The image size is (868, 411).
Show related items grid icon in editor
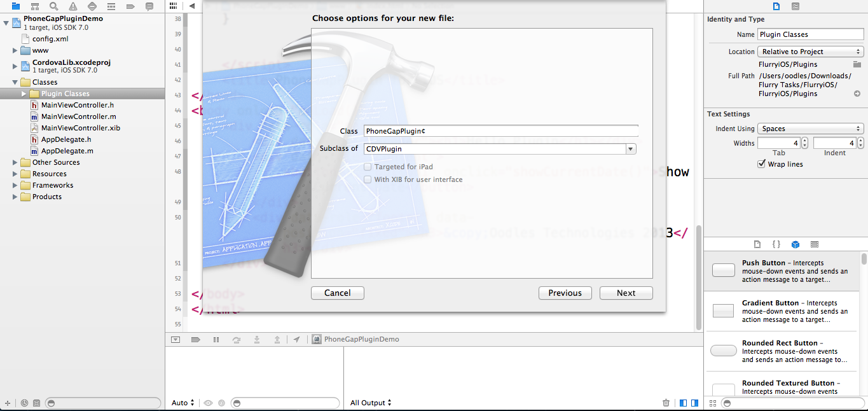tap(173, 6)
